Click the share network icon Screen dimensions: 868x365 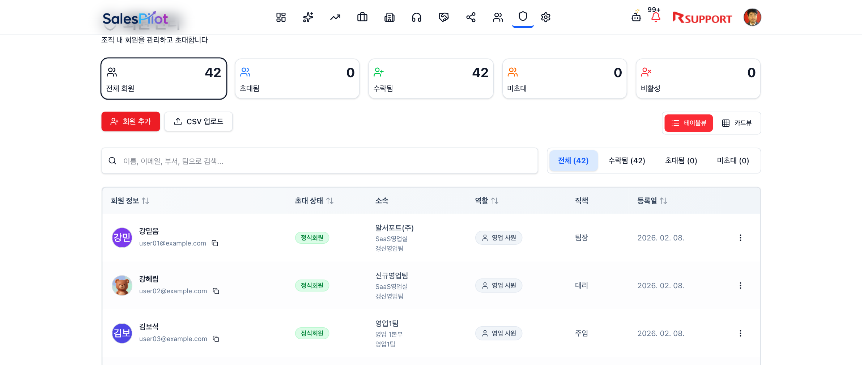[x=471, y=17]
